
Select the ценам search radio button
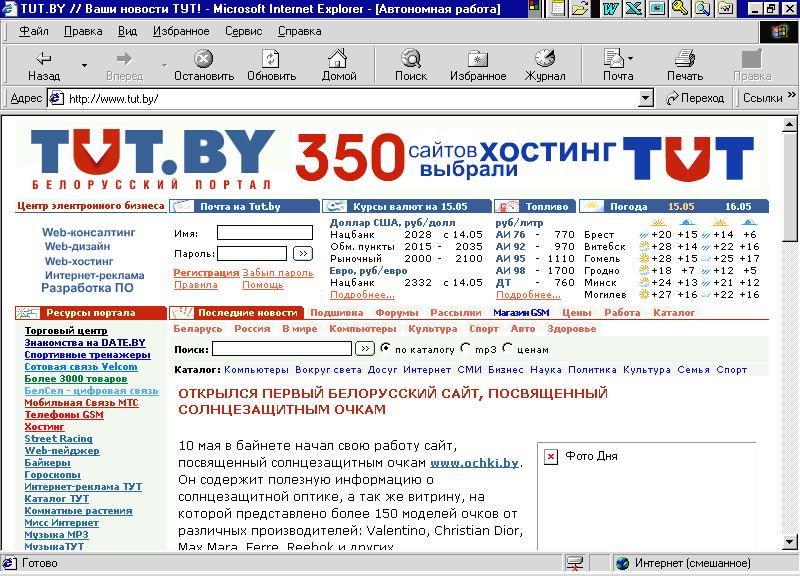[x=507, y=348]
